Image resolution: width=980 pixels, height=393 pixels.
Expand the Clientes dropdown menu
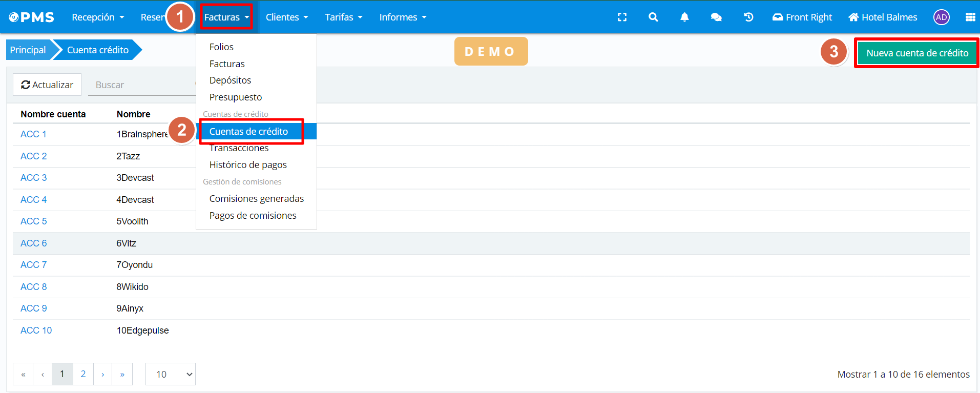(287, 17)
